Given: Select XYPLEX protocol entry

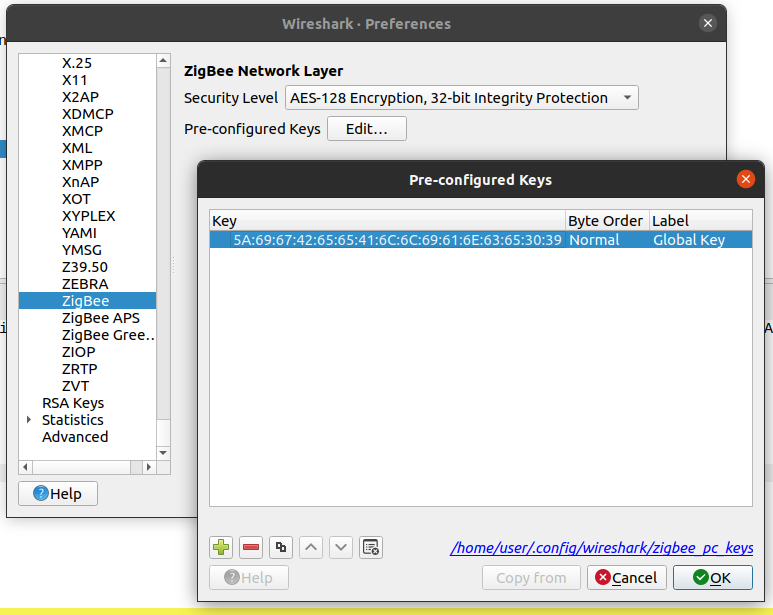Looking at the screenshot, I should point(88,216).
